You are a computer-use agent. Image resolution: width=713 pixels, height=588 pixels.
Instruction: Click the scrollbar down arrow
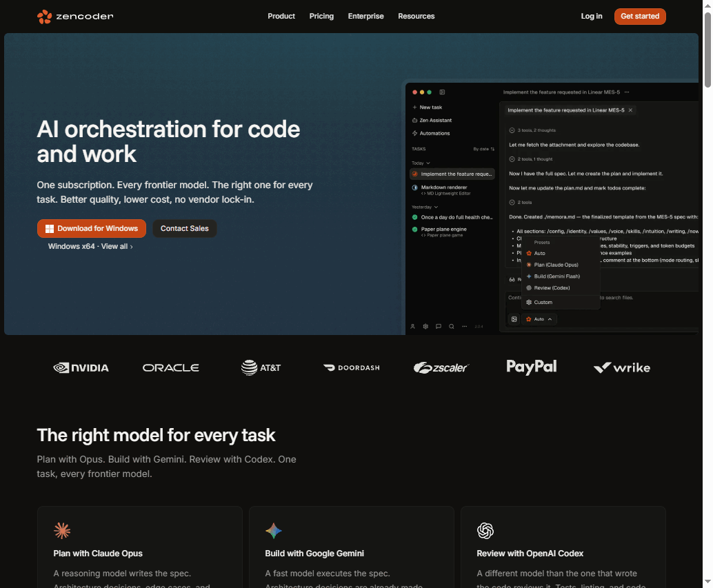(707, 582)
